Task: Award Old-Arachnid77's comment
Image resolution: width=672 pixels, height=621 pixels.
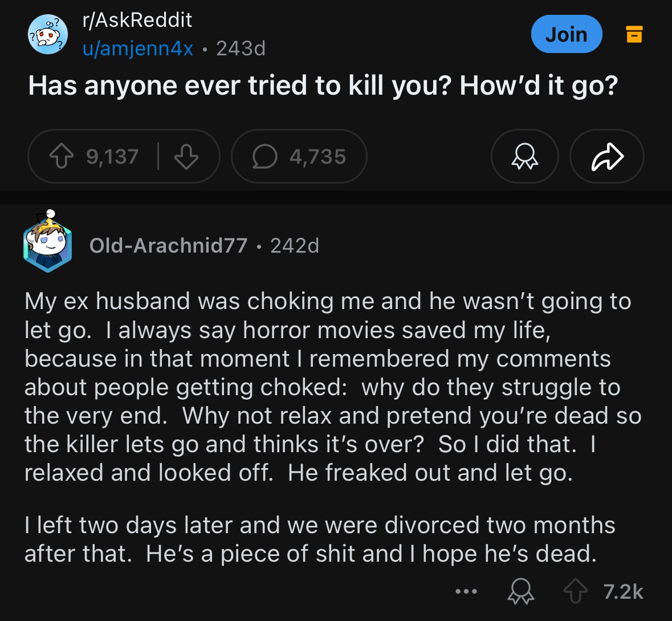Action: coord(520,592)
